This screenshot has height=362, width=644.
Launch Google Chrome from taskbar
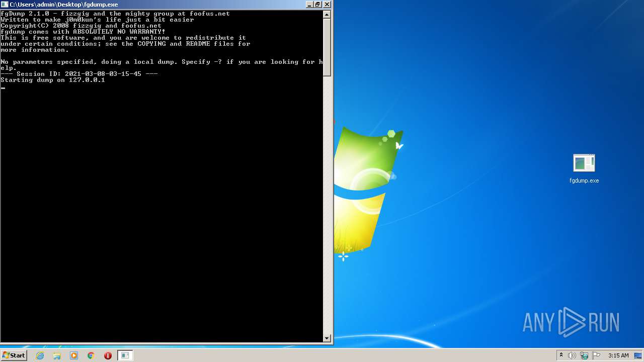pyautogui.click(x=91, y=355)
